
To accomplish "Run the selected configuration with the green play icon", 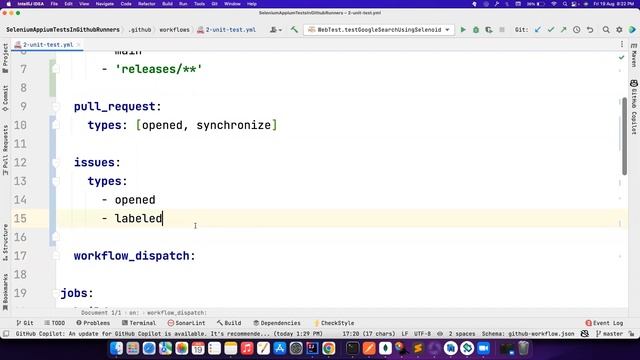I will 463,30.
